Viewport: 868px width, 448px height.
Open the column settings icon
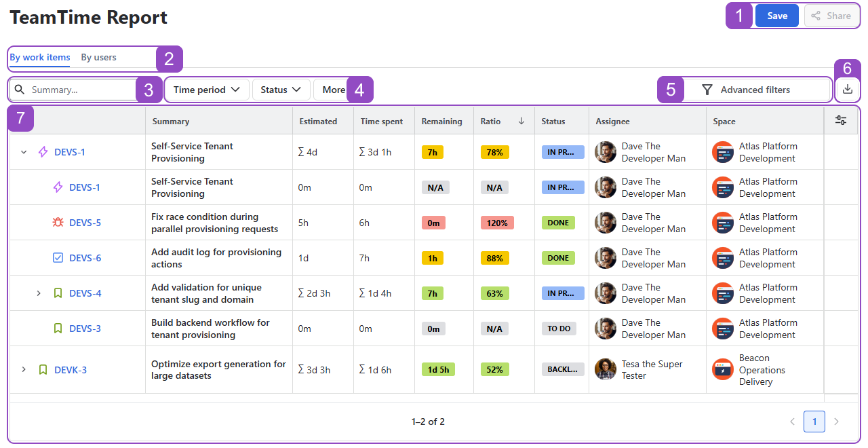point(841,121)
